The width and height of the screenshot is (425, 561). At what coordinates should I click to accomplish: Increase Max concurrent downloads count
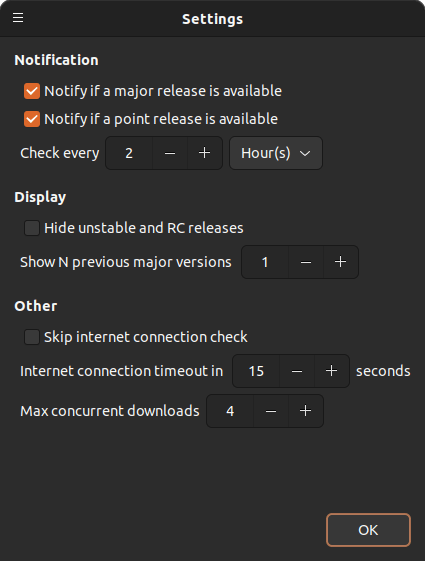[x=306, y=411]
